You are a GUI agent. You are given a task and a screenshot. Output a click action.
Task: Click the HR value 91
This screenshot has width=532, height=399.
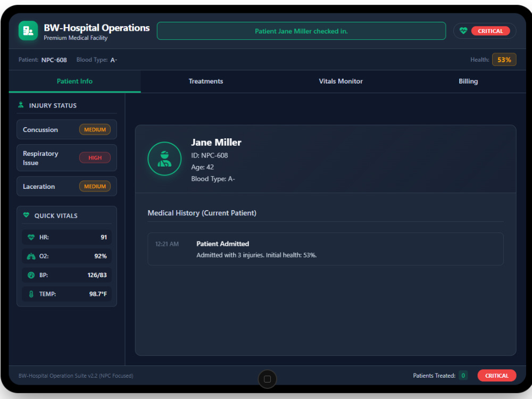pos(104,237)
